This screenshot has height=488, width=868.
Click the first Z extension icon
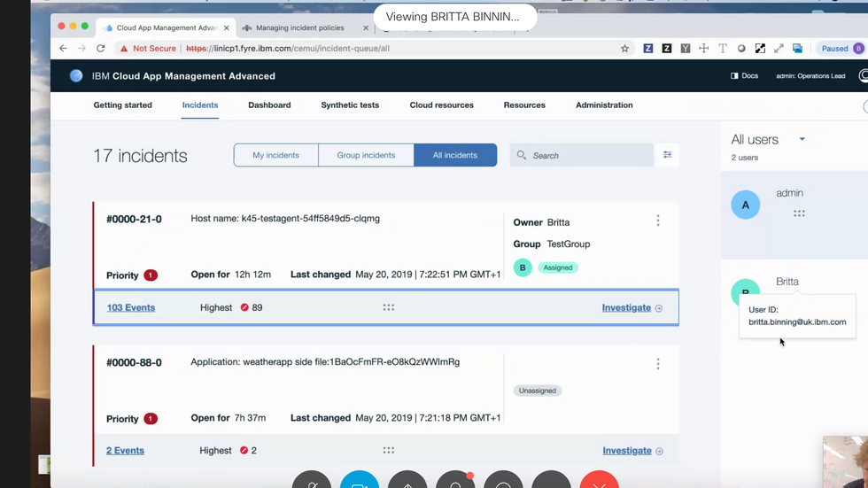point(647,49)
